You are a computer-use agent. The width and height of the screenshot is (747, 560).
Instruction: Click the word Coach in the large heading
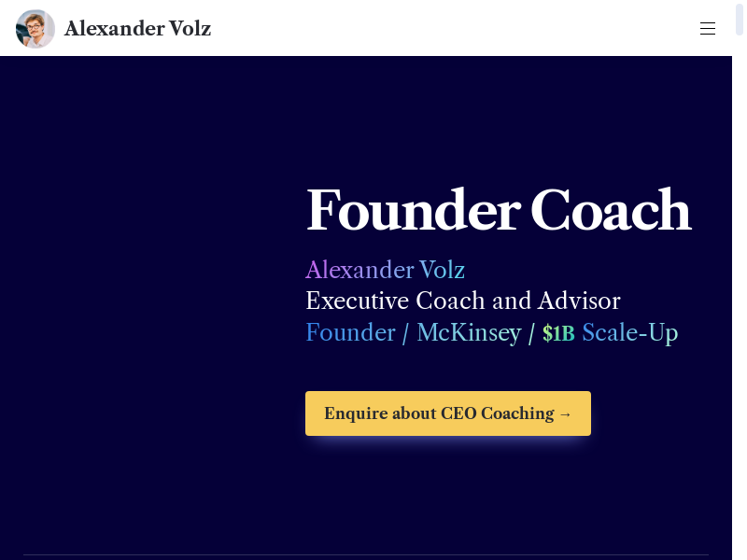click(x=611, y=211)
